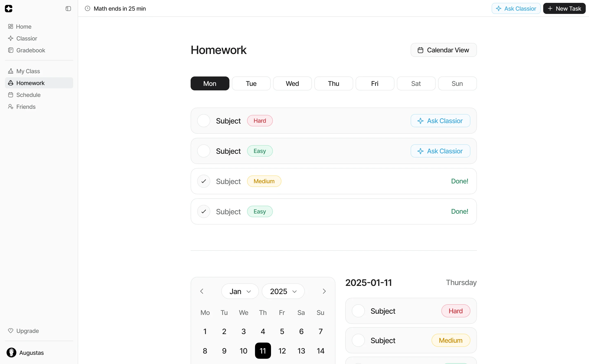Viewport: 589px width, 364px height.
Task: Click the Classior logo in top-left
Action: click(x=9, y=9)
